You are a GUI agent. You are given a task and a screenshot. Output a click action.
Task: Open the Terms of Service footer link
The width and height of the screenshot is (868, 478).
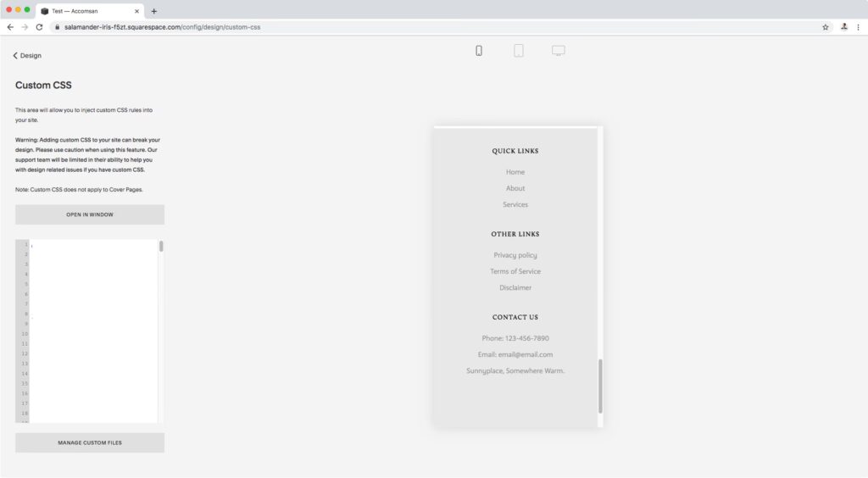pos(515,271)
